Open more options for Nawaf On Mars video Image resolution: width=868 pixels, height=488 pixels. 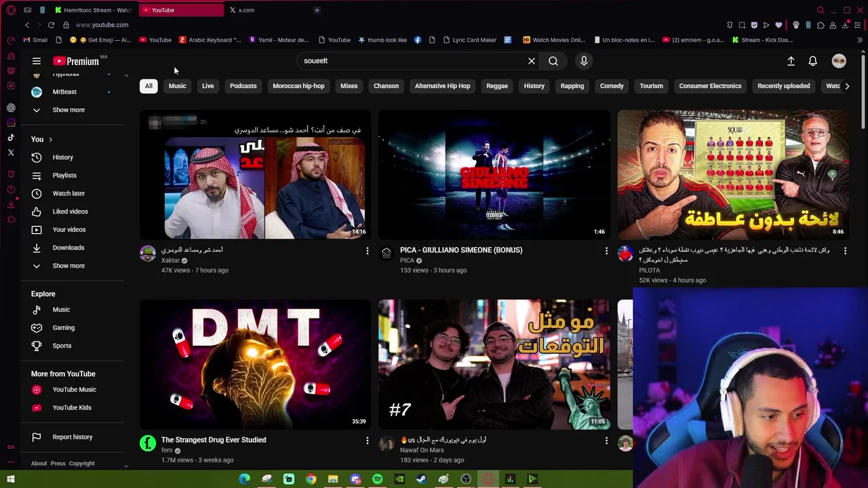click(606, 441)
